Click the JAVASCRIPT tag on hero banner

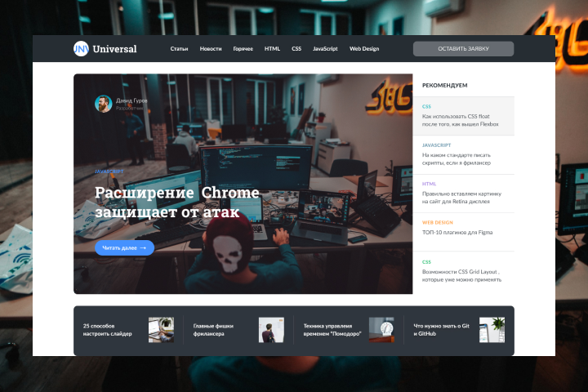coord(109,171)
